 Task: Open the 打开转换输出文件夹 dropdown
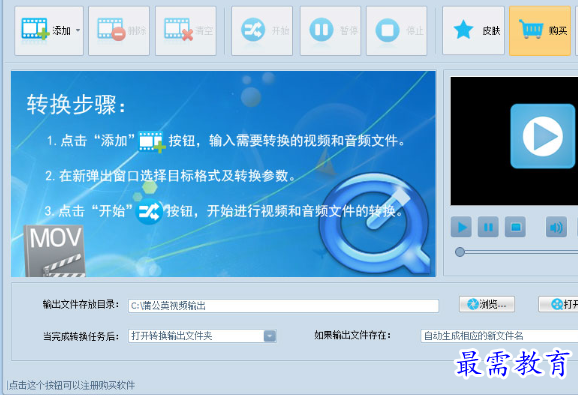point(270,336)
